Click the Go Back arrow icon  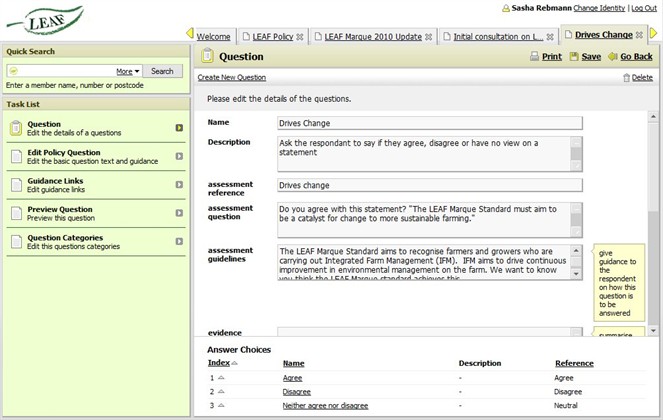[x=612, y=57]
